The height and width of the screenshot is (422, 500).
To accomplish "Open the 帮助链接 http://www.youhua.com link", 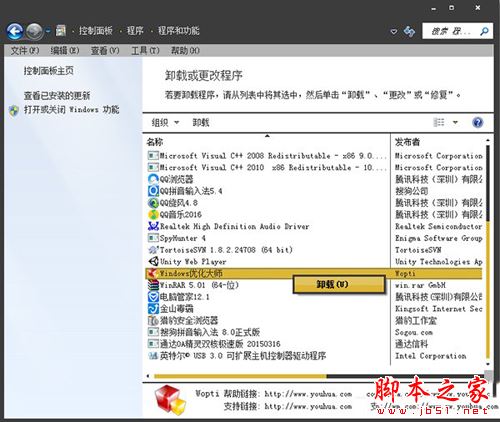I will tap(308, 394).
